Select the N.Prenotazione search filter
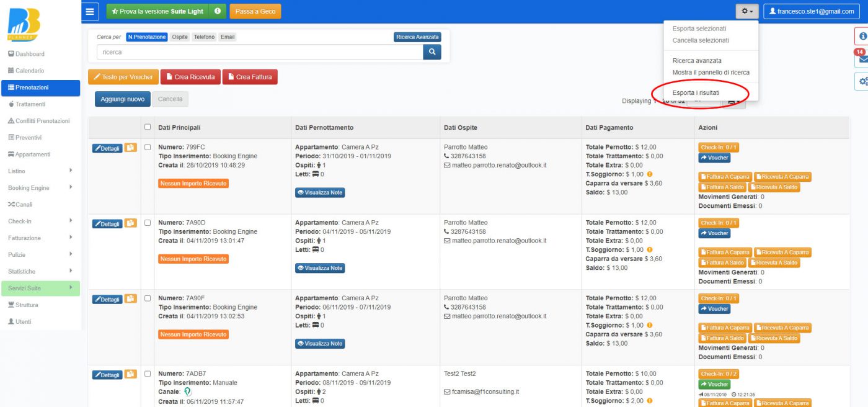This screenshot has height=407, width=868. coord(147,37)
